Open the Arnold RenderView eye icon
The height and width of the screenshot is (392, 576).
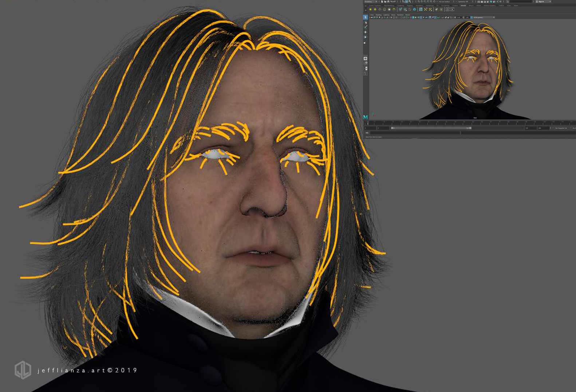click(x=447, y=9)
